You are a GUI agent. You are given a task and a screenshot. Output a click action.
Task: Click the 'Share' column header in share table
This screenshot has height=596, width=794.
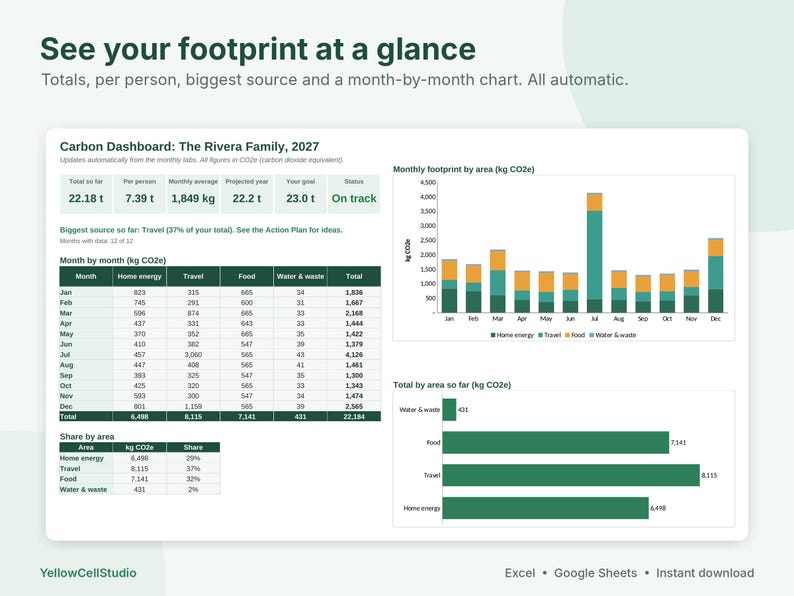tap(193, 447)
